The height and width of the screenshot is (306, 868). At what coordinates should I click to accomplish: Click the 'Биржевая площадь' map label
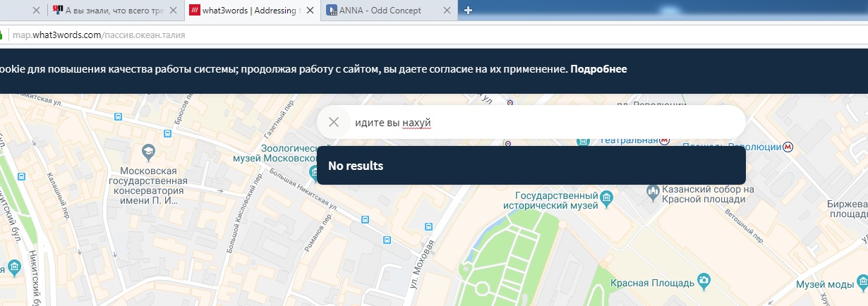(847, 208)
